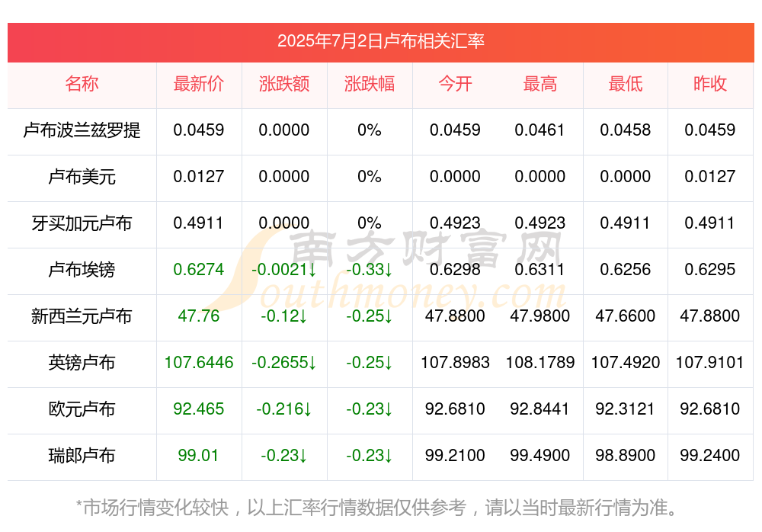
Task: Select the row name 牙买加元卢布
Action: (82, 223)
